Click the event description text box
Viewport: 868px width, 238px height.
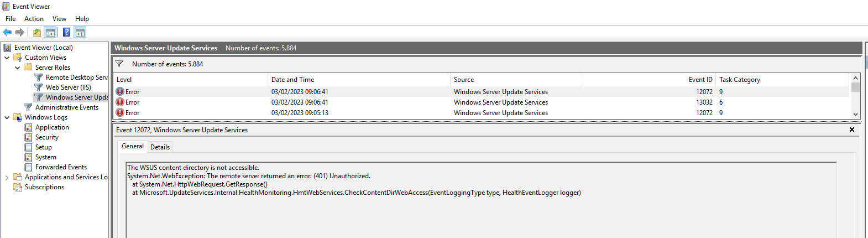(482, 200)
